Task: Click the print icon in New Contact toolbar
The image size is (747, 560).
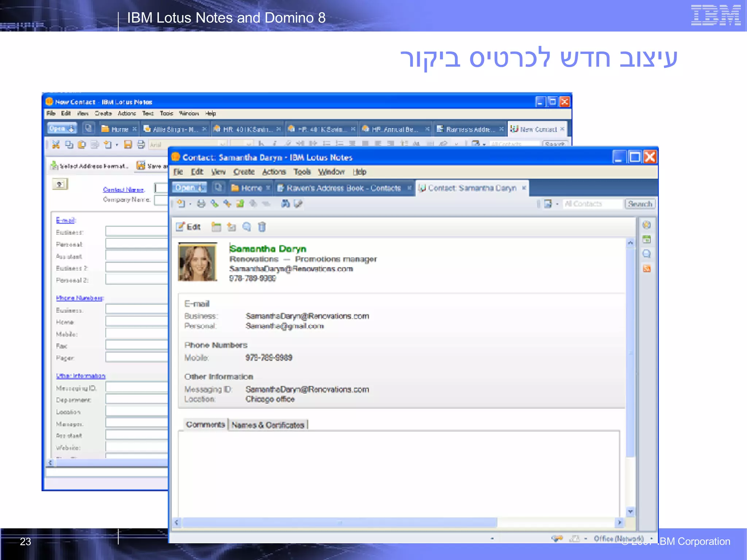Action: [141, 145]
